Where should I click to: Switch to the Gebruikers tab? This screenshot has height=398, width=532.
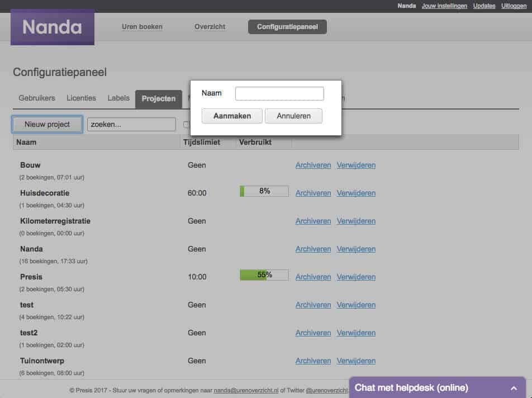coord(37,98)
